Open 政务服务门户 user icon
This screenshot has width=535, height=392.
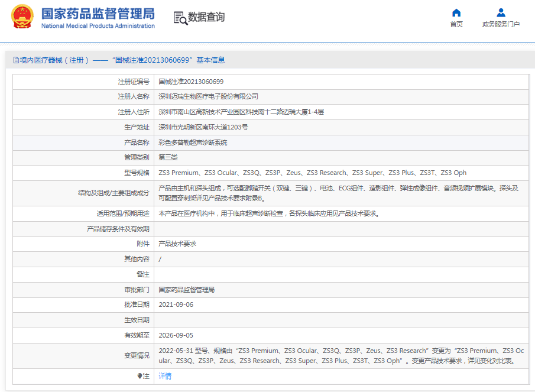(501, 13)
